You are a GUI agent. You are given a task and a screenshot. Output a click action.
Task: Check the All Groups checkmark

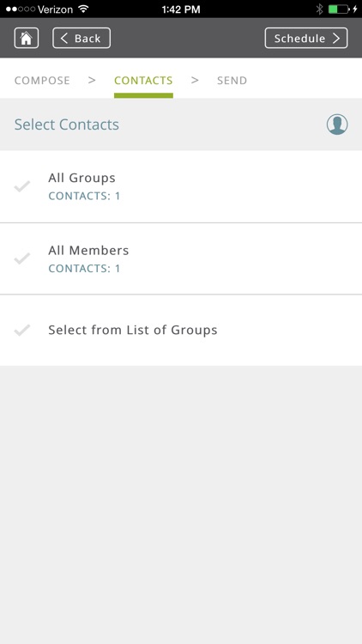[21, 186]
